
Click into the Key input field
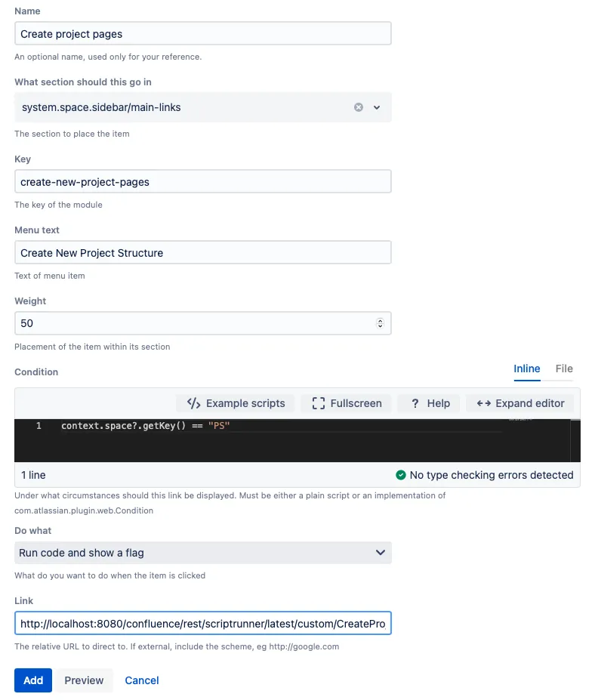tap(203, 181)
